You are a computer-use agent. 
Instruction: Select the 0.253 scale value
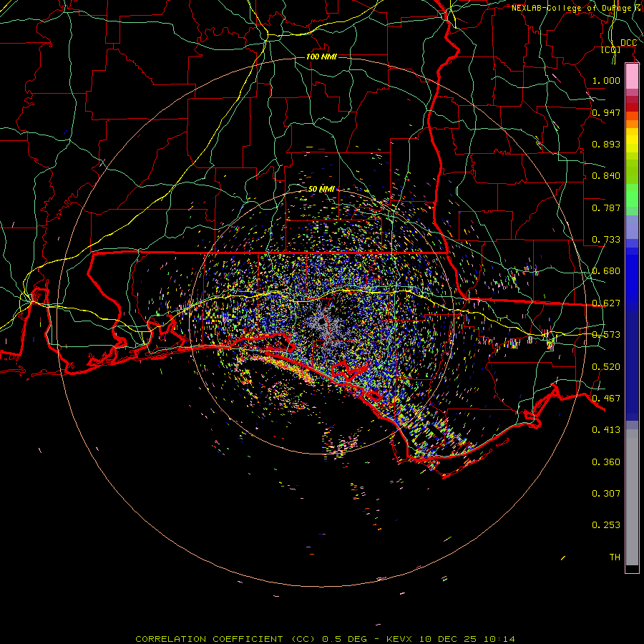[x=606, y=525]
